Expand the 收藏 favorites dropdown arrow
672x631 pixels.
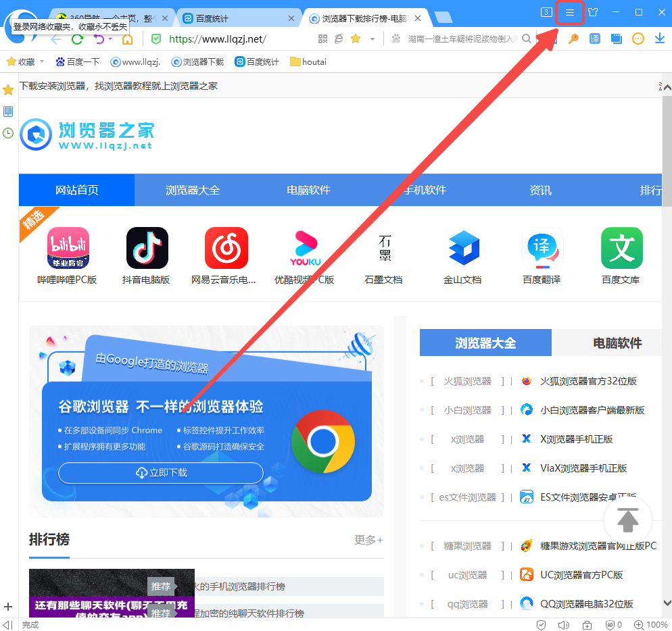[42, 61]
